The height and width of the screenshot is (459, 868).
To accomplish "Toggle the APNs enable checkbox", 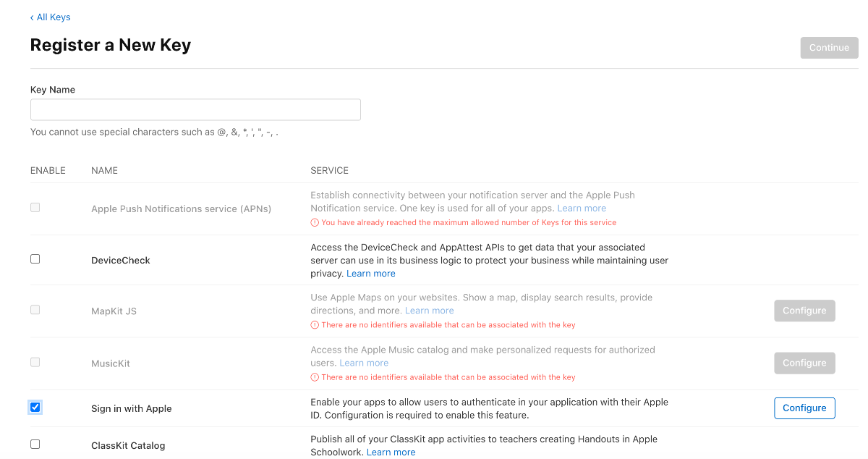I will (x=35, y=208).
